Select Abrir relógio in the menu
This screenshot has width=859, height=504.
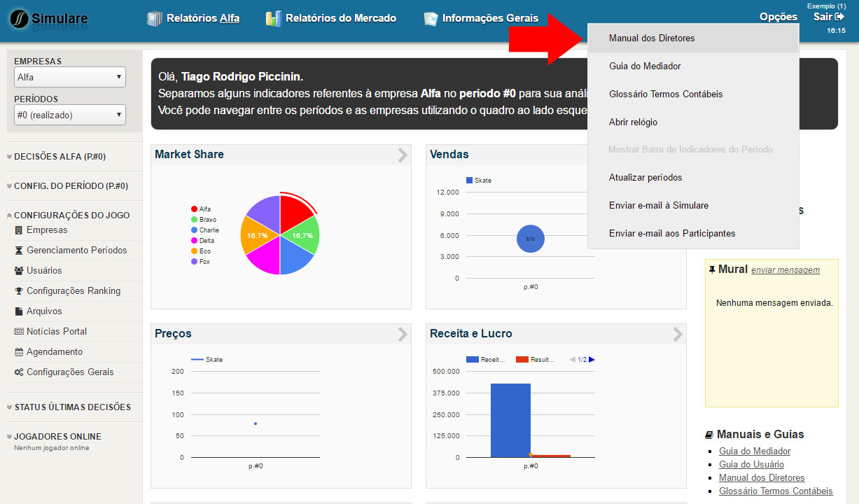[x=693, y=122]
